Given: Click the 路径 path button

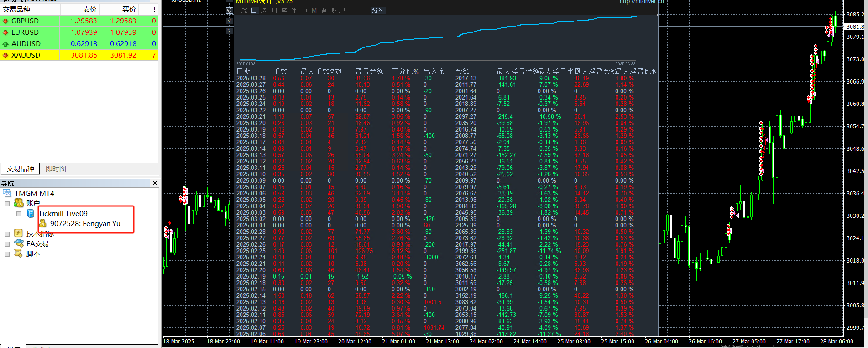Looking at the screenshot, I should tap(378, 11).
